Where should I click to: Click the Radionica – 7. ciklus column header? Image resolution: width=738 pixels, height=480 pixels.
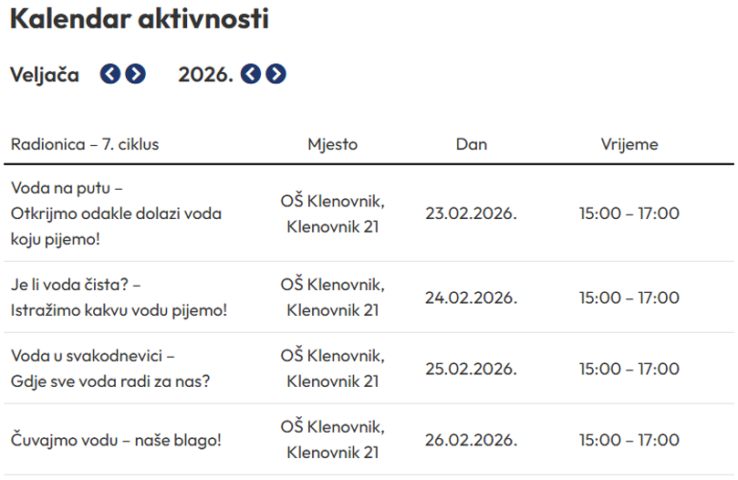(85, 144)
